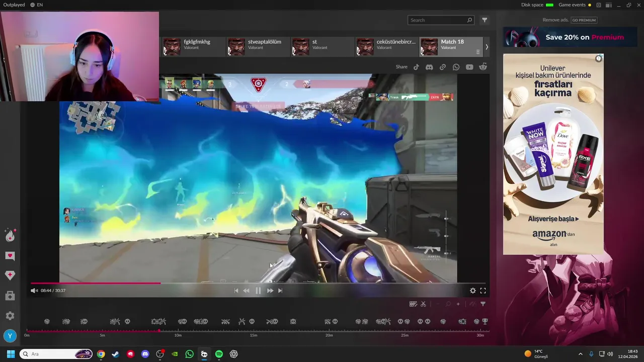
Task: Close the Unilever ad info icon
Action: click(x=599, y=59)
